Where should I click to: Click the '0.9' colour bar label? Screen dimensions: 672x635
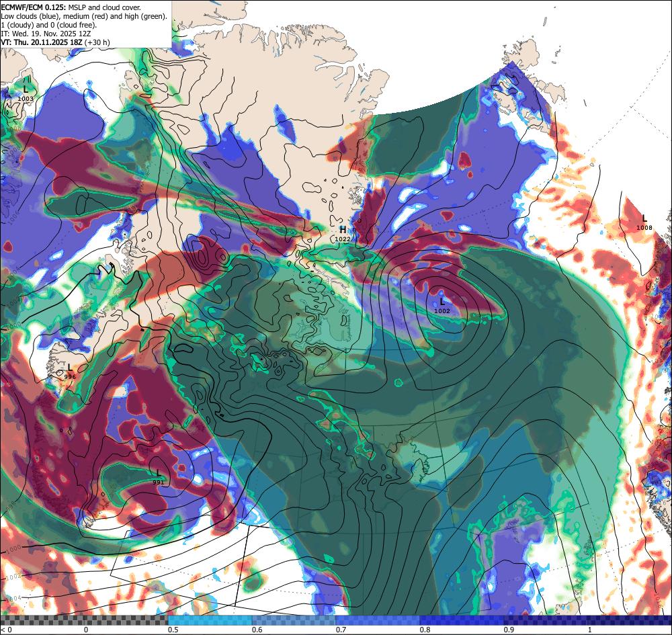pos(509,630)
